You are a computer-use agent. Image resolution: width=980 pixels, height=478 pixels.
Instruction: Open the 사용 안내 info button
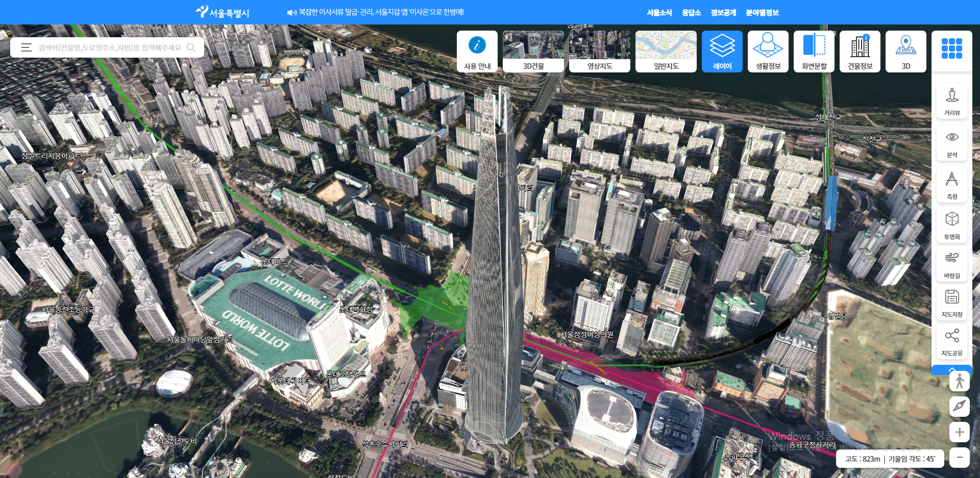pos(477,52)
